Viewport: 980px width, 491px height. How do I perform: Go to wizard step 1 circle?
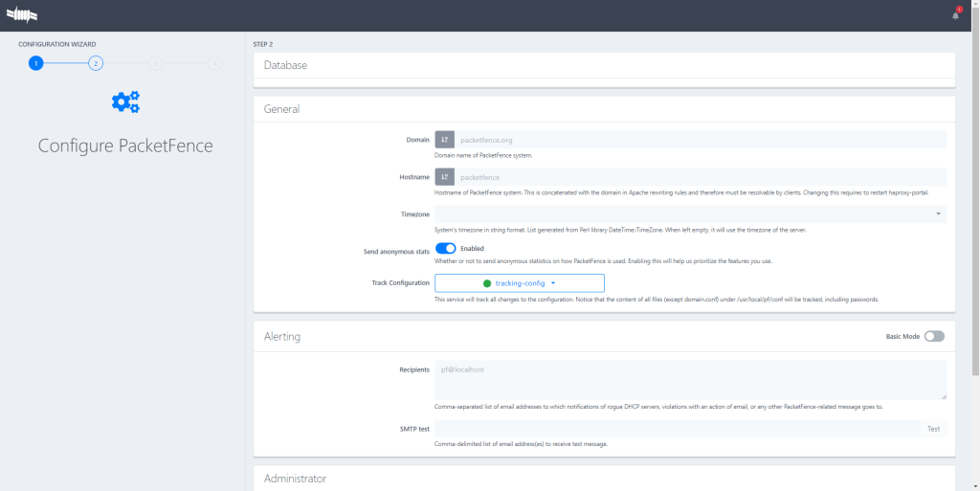(x=35, y=63)
